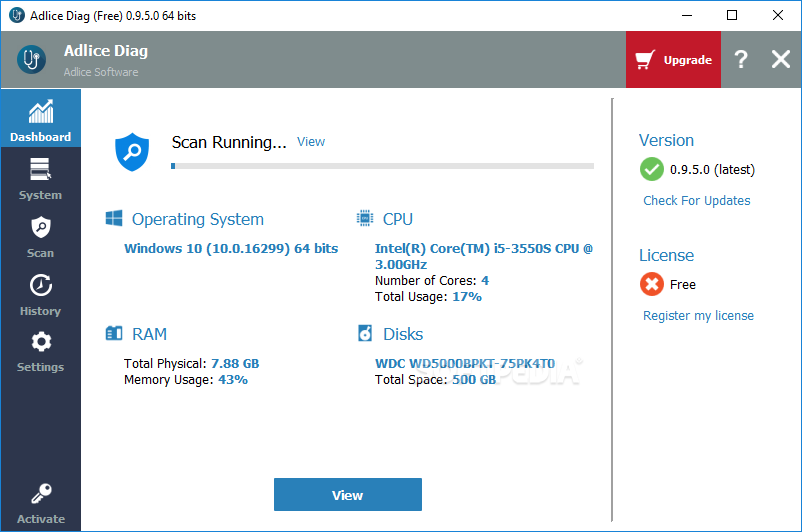Click the Version heading
The image size is (802, 532).
(666, 140)
